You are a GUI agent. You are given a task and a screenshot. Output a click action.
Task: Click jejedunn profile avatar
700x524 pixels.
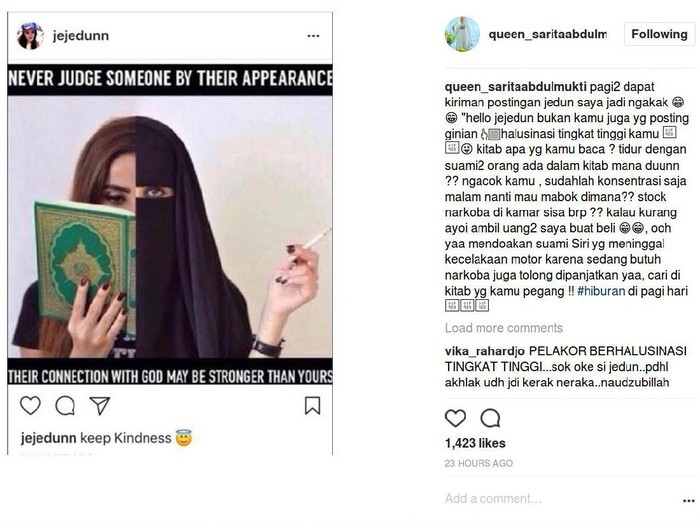(x=30, y=35)
